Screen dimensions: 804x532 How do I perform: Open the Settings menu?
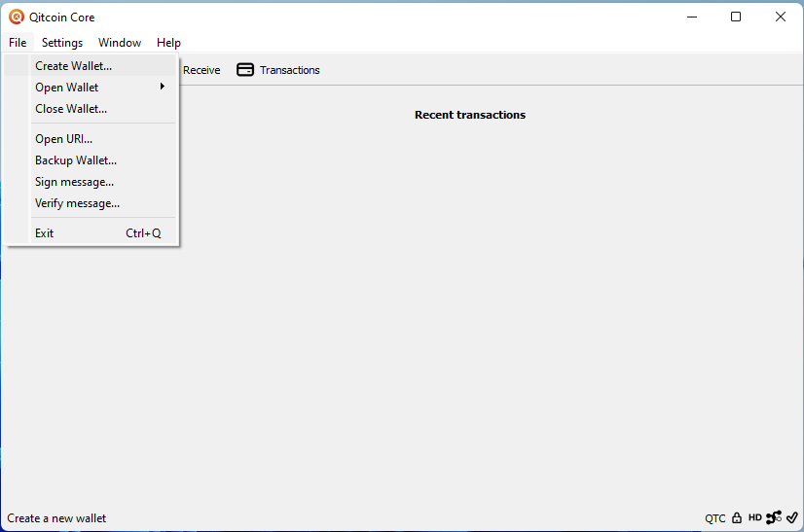pyautogui.click(x=62, y=43)
